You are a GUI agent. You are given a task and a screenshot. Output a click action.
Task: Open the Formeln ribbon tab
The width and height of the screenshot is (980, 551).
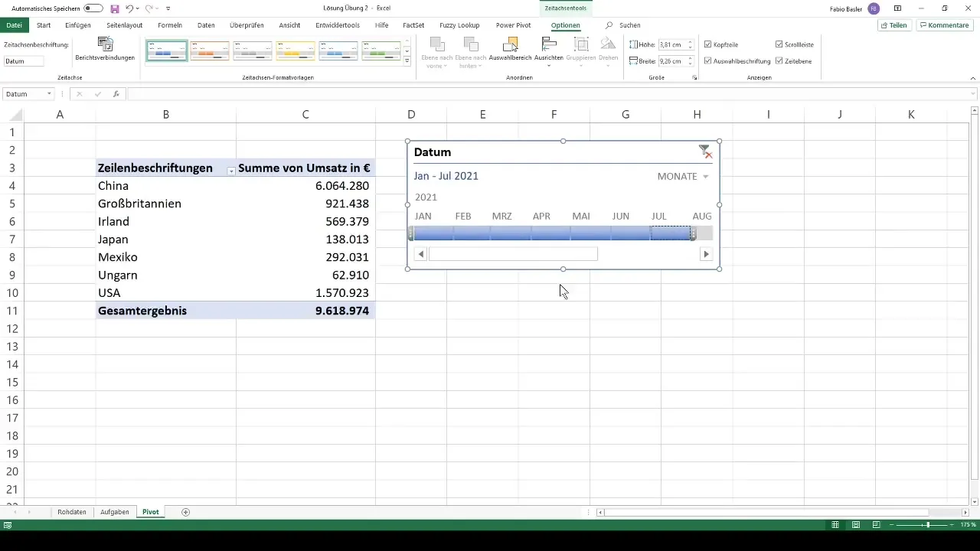(x=170, y=25)
